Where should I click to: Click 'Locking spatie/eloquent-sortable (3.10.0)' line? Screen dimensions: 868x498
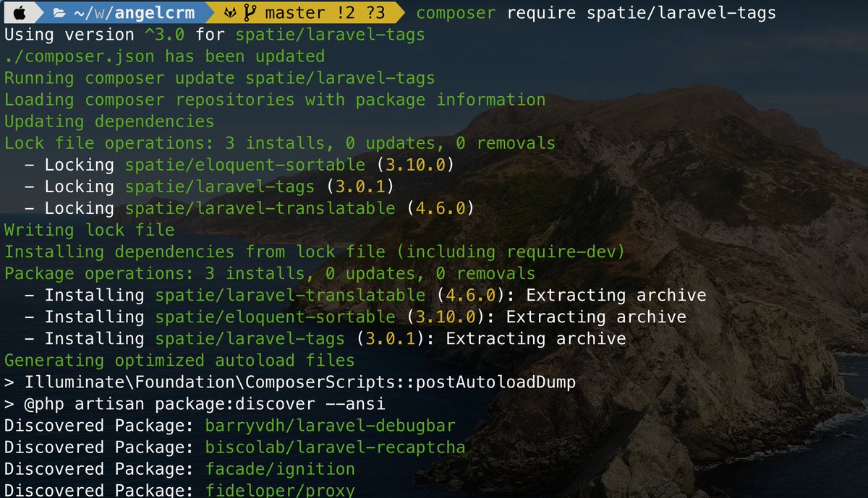click(239, 165)
